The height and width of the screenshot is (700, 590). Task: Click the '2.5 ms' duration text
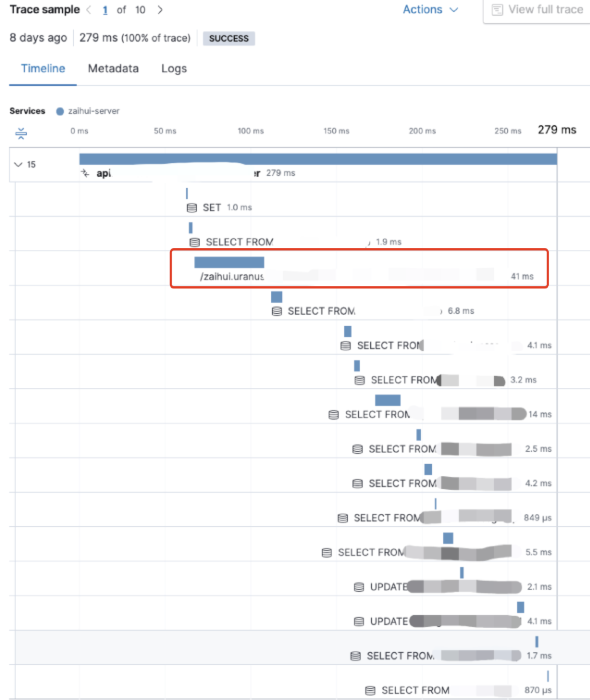point(538,449)
